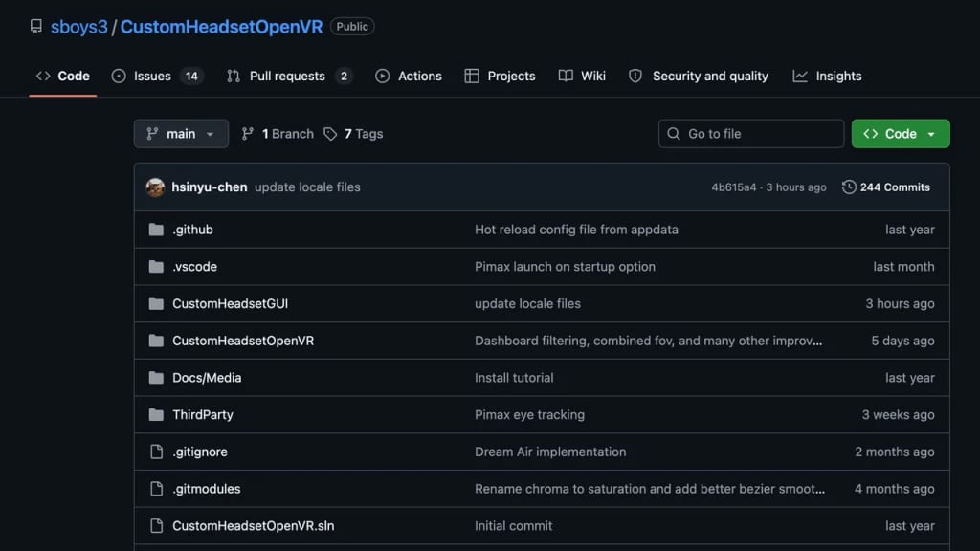Click the Pull requests count badge 2

(344, 77)
